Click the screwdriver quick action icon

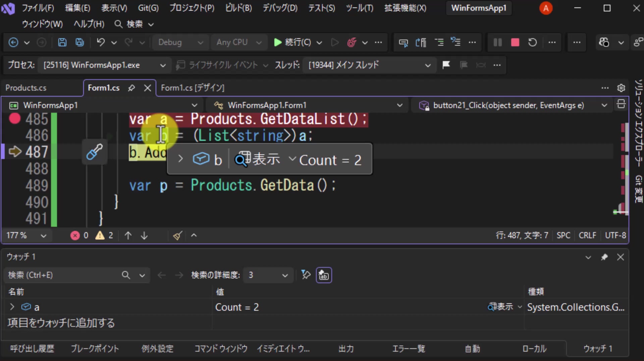point(94,152)
